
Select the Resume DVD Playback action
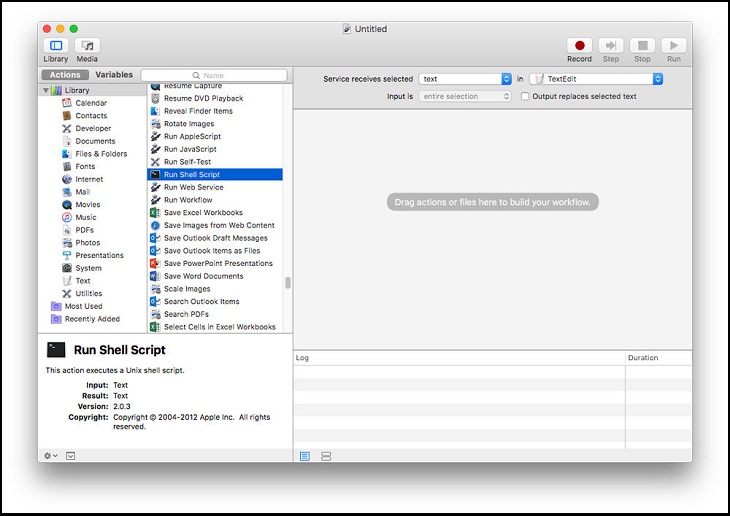(x=215, y=98)
